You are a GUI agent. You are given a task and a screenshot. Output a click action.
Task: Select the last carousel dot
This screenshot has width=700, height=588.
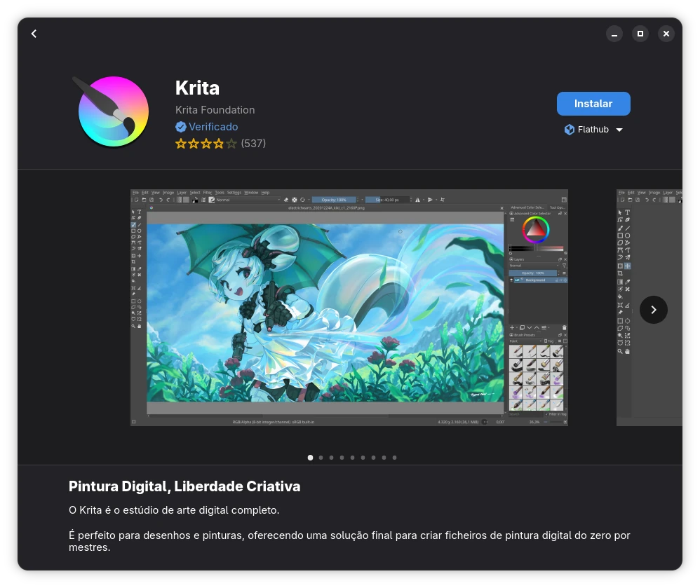(x=394, y=457)
